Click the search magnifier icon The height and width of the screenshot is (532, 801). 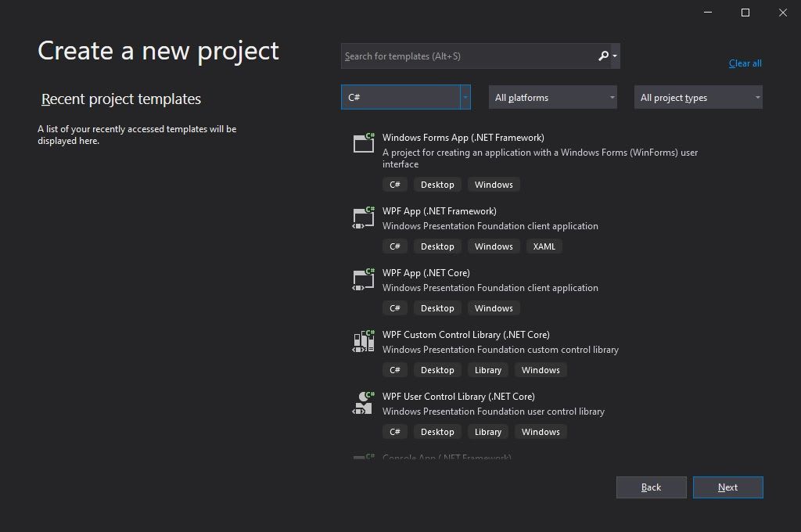(x=603, y=56)
